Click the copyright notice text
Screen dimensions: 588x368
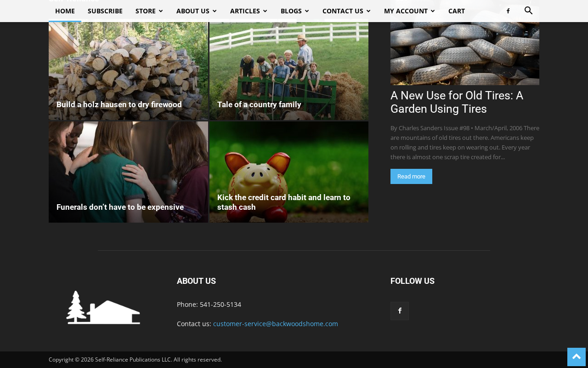pyautogui.click(x=135, y=360)
